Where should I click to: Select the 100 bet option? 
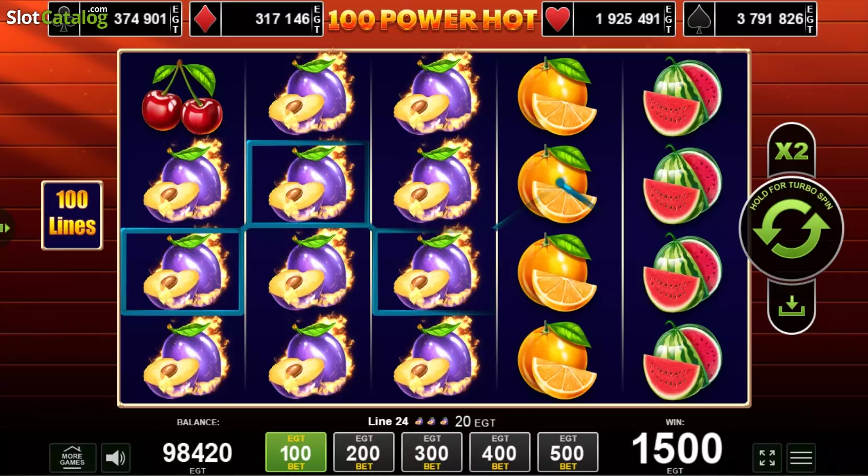[296, 452]
